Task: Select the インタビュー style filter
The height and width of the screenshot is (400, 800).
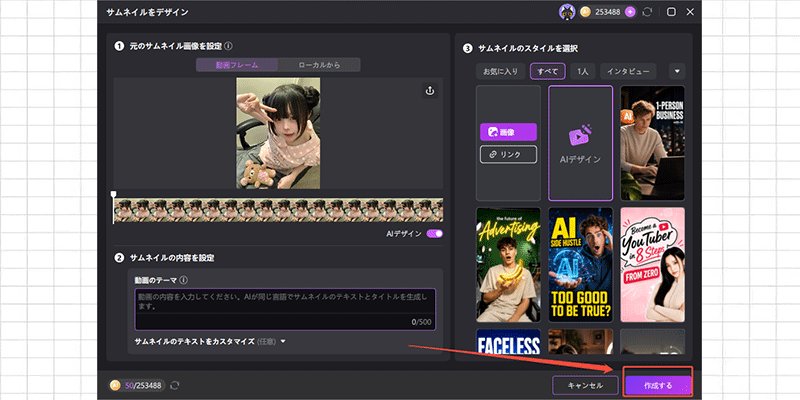Action: tap(628, 71)
